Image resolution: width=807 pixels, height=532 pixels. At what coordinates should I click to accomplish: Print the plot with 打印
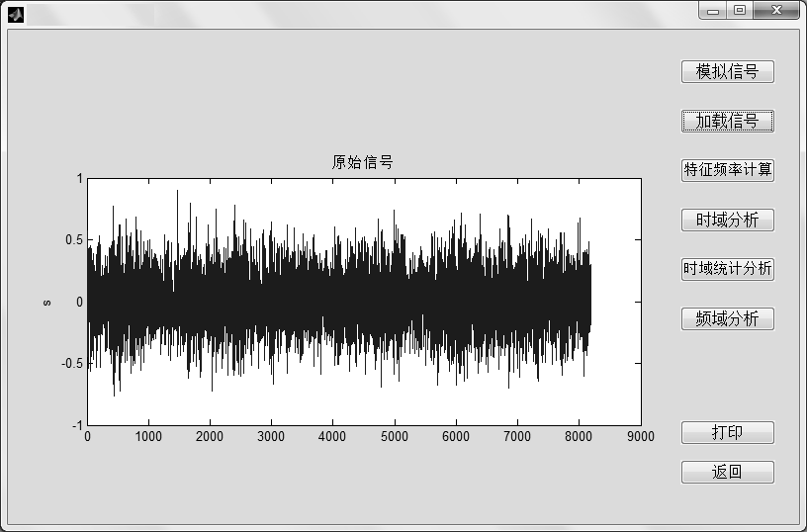[x=727, y=432]
